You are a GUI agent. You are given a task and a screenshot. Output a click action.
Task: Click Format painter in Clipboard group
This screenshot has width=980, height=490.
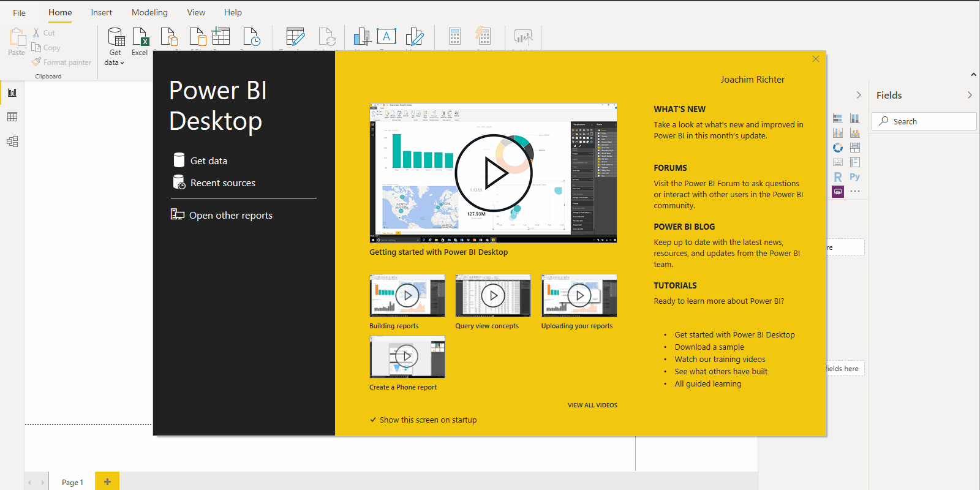[x=62, y=62]
